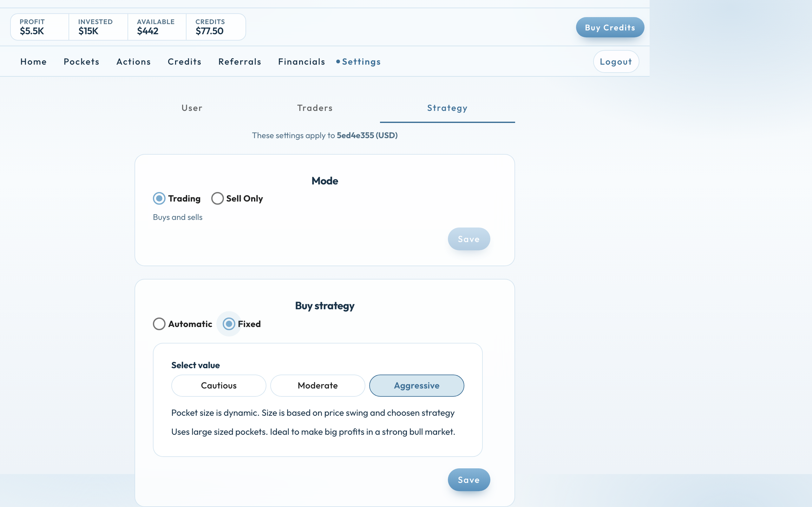
Task: Select the Sell Only radio button
Action: [x=217, y=198]
